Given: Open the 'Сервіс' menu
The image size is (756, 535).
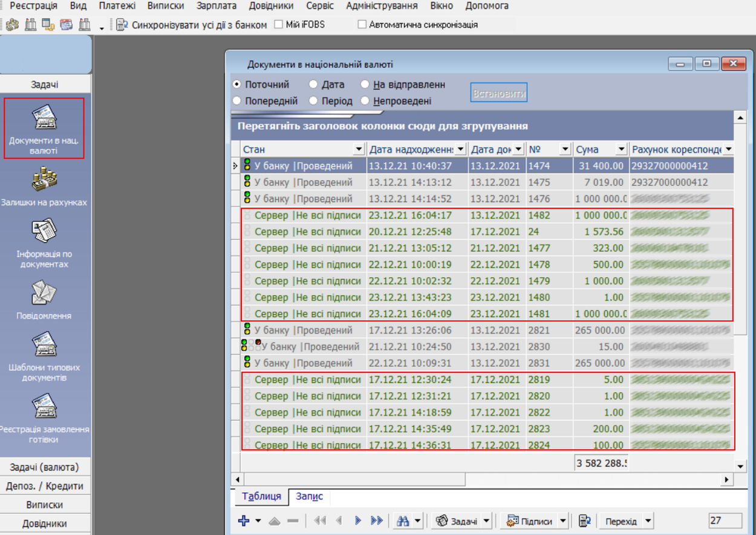Looking at the screenshot, I should click(x=320, y=6).
